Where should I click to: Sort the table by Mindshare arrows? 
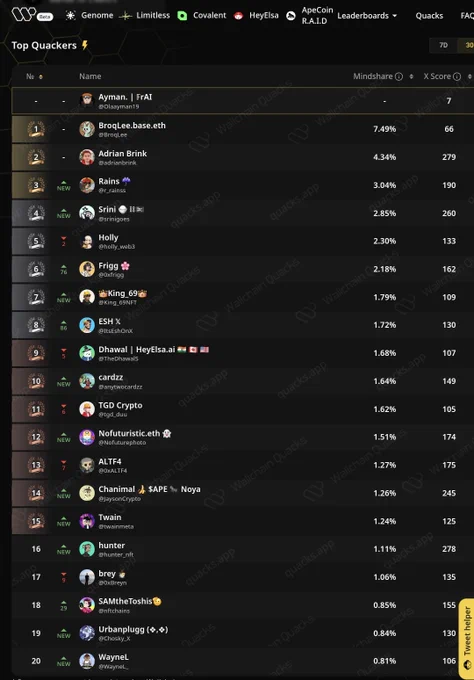411,76
